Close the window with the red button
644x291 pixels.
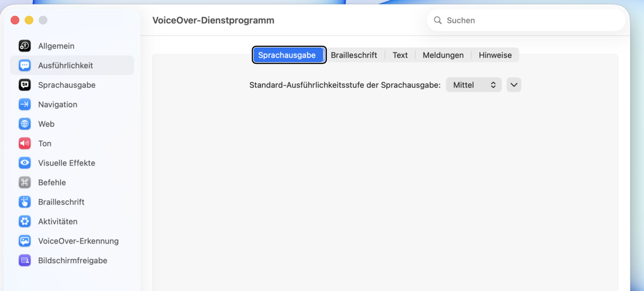point(15,20)
